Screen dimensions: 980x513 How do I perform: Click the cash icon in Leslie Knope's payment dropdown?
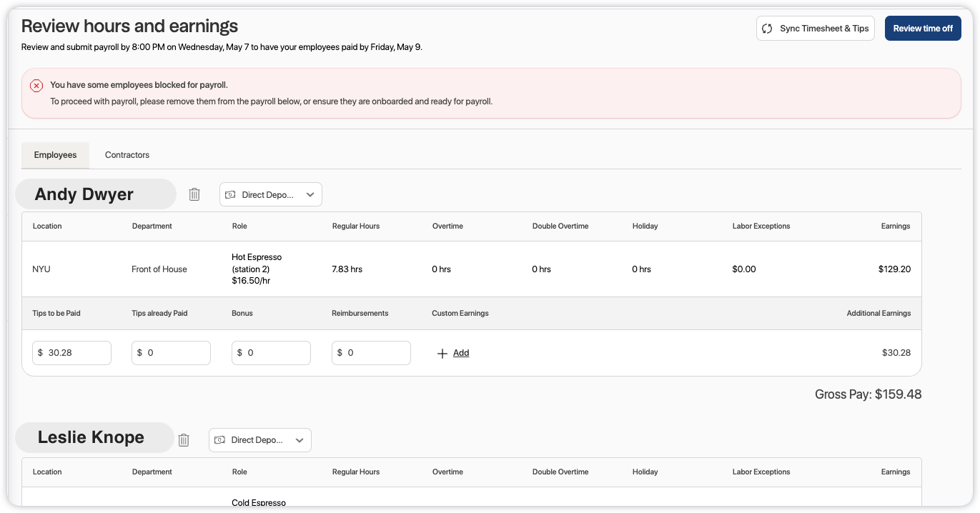click(x=220, y=440)
